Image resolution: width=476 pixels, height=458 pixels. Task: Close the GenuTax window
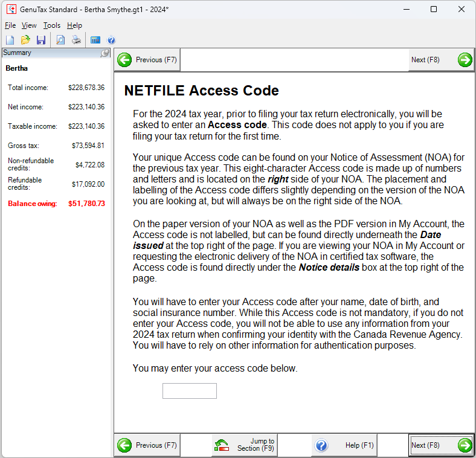[462, 9]
